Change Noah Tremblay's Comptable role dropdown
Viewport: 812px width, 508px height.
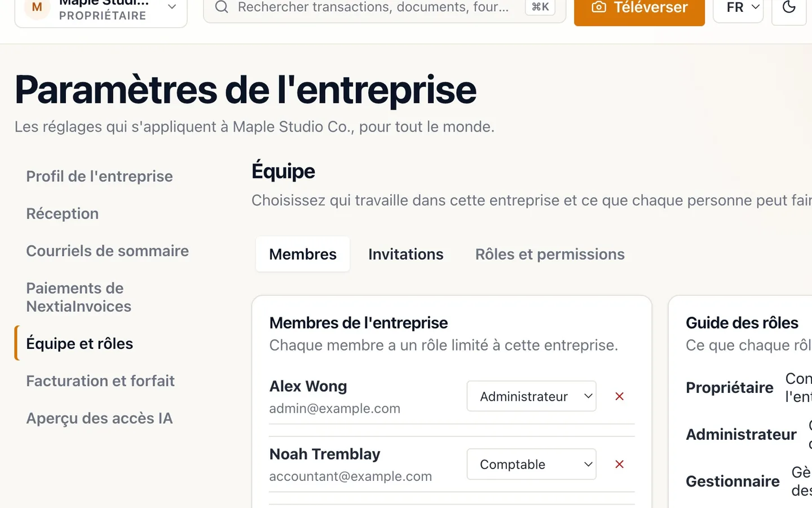coord(531,464)
